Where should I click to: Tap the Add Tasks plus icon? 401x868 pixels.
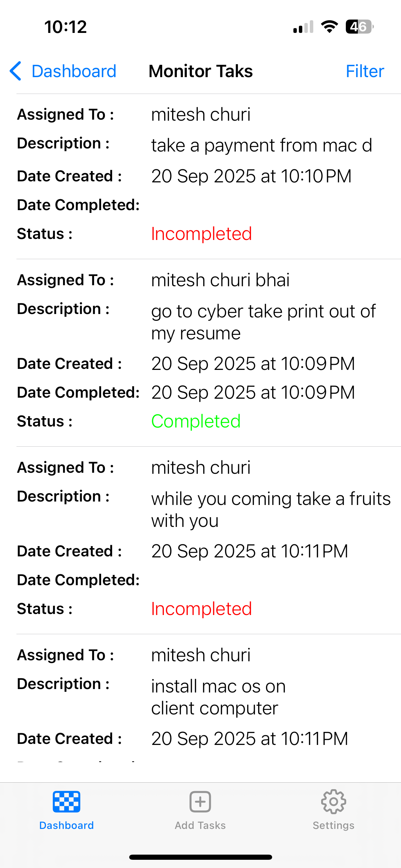click(x=200, y=801)
